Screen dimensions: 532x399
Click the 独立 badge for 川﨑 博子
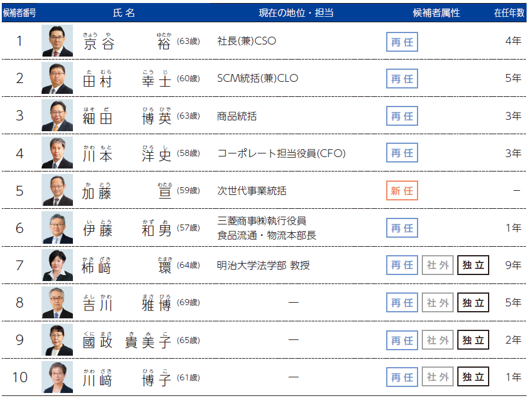pyautogui.click(x=473, y=377)
